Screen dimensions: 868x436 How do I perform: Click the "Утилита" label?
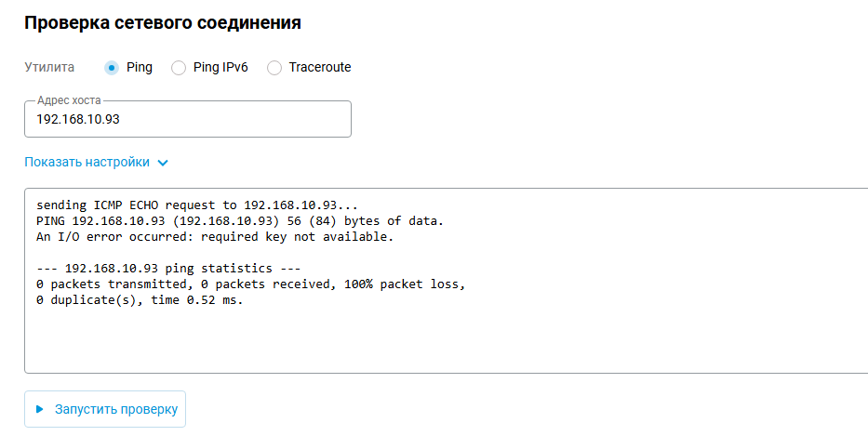click(x=49, y=68)
